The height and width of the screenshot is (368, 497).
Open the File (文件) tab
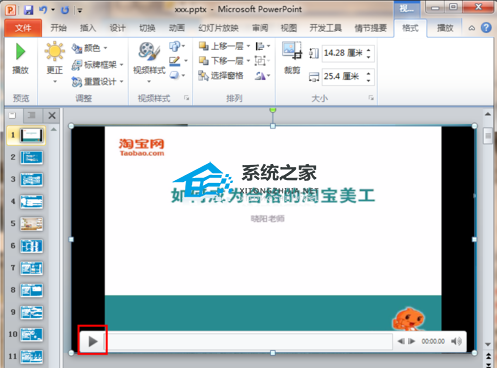[x=23, y=28]
